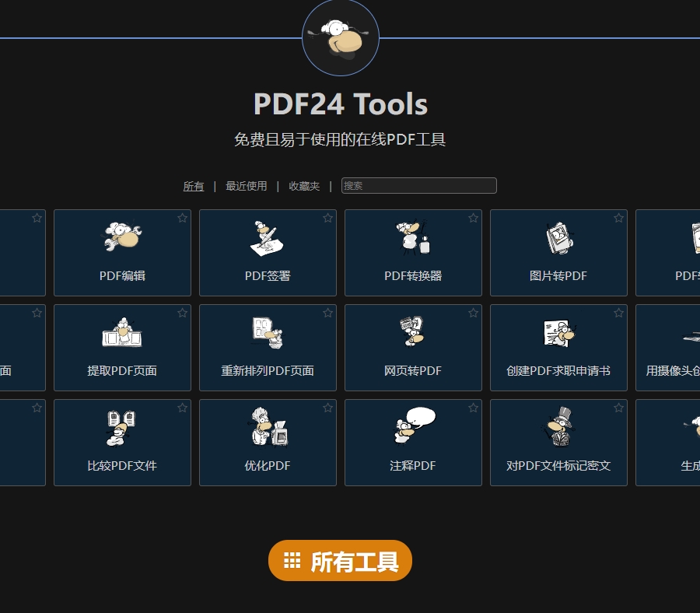Open the PDF签署 signing tool
Image resolution: width=700 pixels, height=613 pixels.
pos(268,253)
